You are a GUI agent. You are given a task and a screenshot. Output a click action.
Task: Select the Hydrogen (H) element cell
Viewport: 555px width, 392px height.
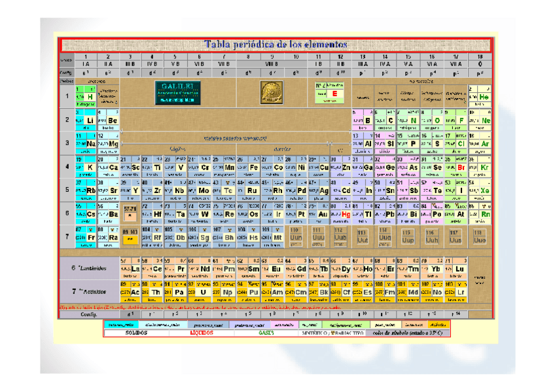pos(85,96)
